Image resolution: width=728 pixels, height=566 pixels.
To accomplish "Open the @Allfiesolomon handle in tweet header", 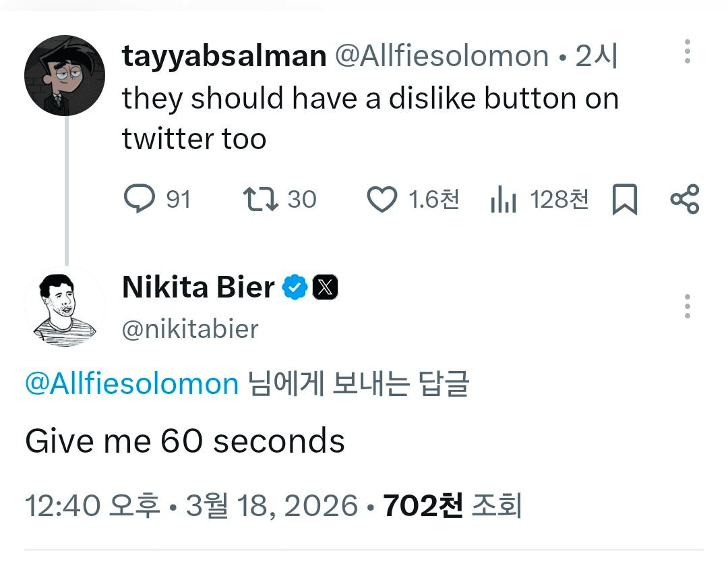I will tap(442, 56).
